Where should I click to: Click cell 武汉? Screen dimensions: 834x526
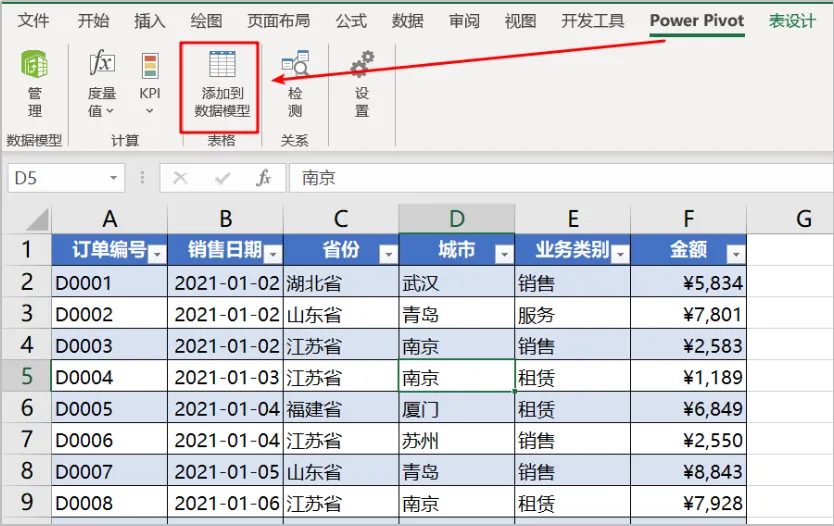[457, 282]
